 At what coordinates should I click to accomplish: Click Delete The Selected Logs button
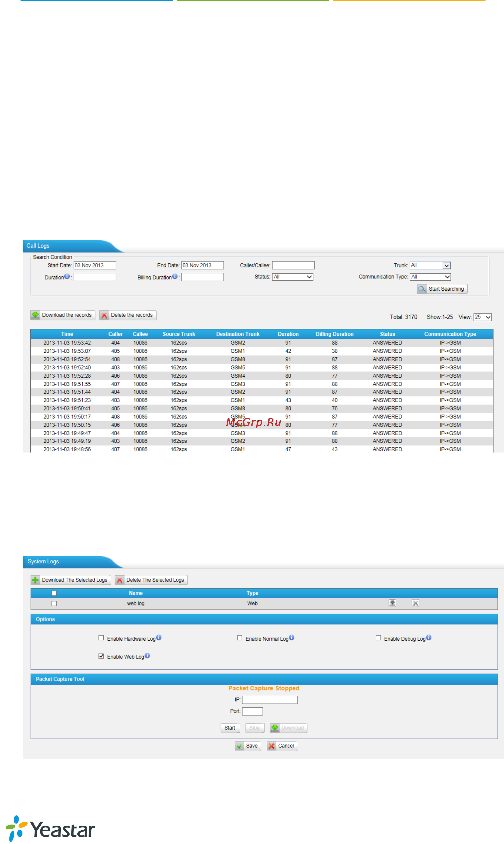point(151,580)
